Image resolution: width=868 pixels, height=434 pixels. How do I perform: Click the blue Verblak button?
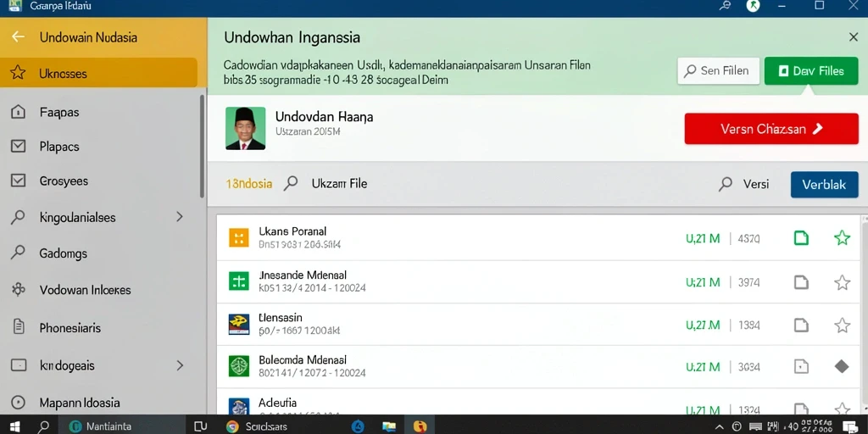point(824,184)
